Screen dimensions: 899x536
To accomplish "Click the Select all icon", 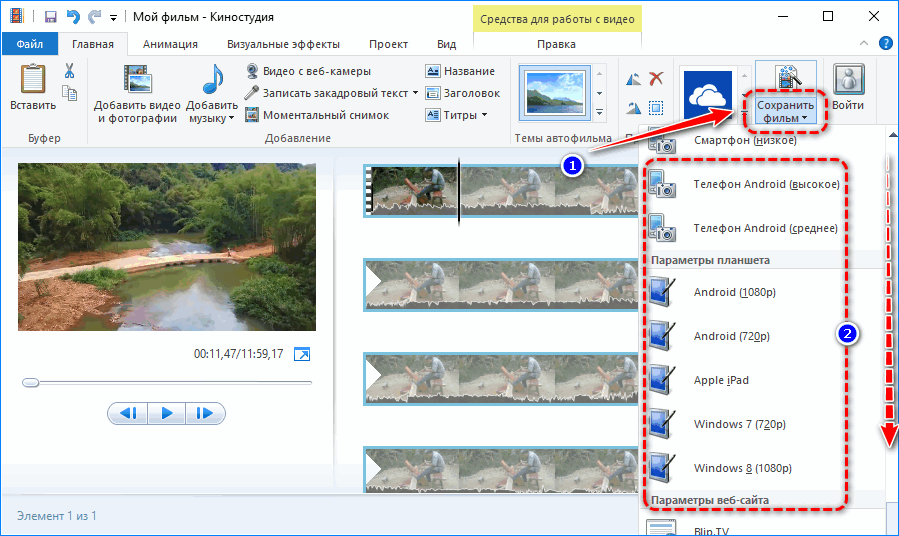I will [x=656, y=107].
